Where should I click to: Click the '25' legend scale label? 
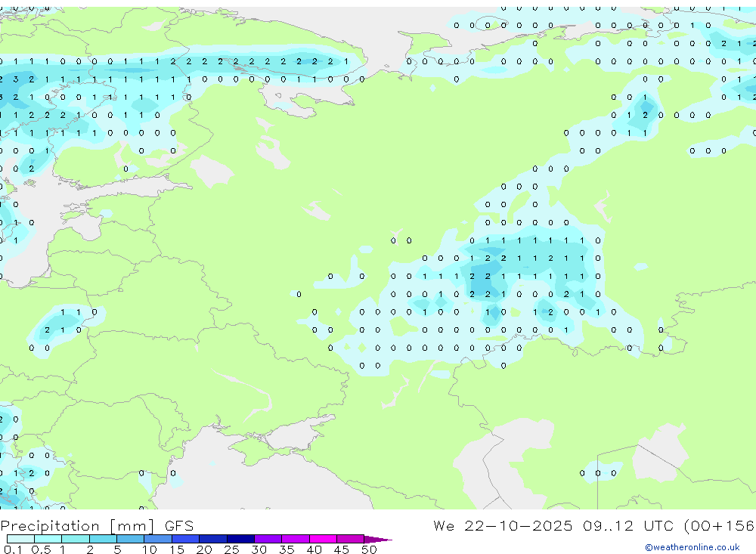click(232, 549)
